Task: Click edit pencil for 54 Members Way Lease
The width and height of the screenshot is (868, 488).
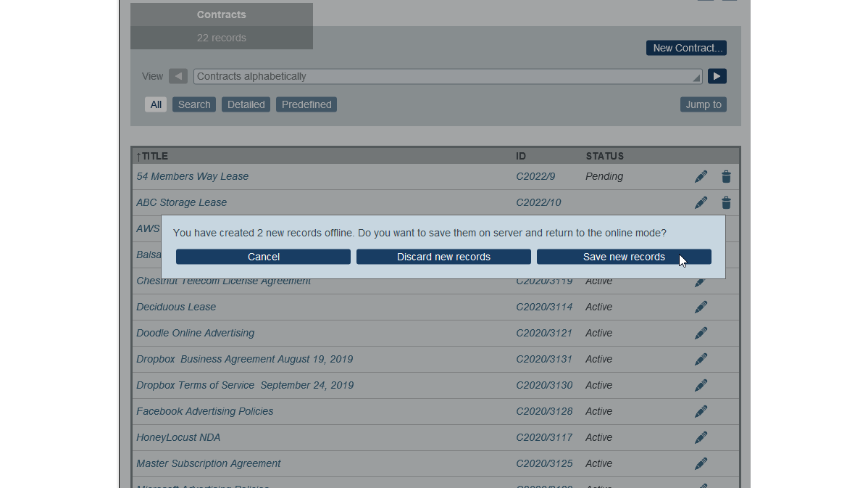Action: tap(701, 177)
